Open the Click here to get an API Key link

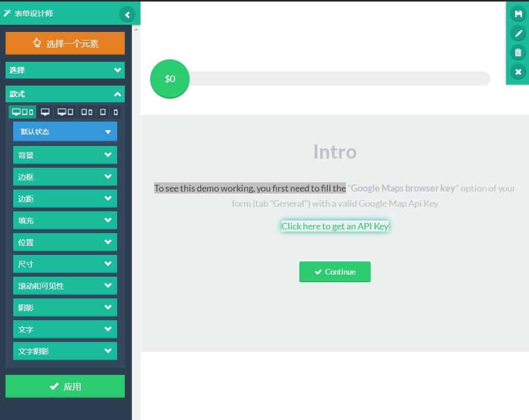(x=335, y=226)
